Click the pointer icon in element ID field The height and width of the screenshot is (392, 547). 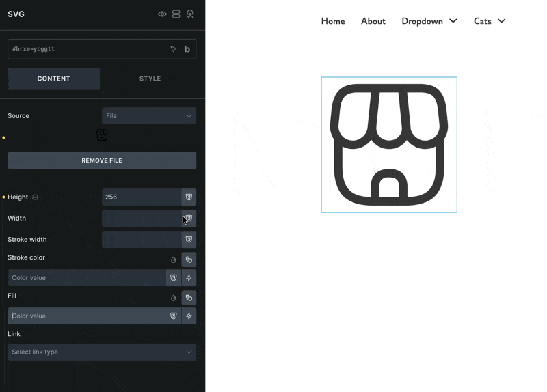coord(173,49)
